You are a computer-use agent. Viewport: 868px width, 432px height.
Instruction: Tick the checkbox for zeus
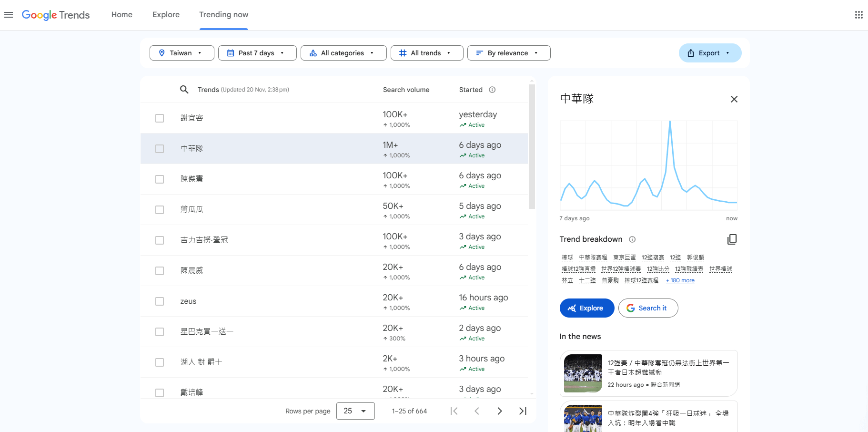tap(160, 301)
